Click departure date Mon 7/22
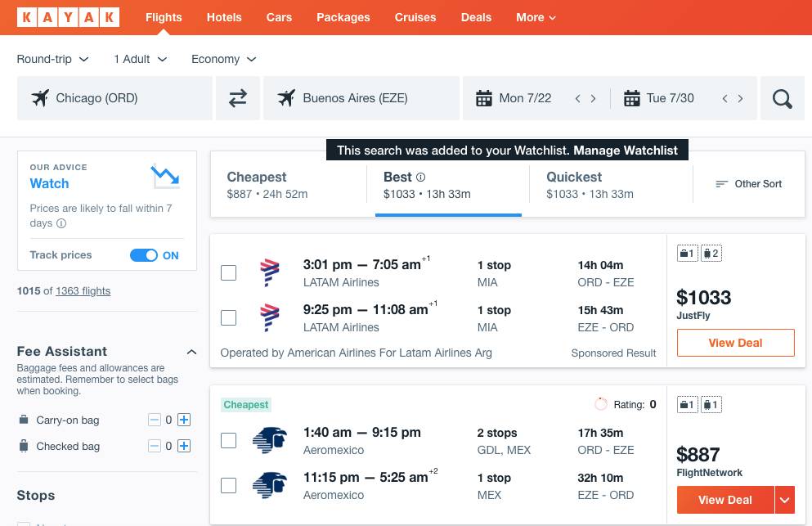The width and height of the screenshot is (812, 526). [x=525, y=98]
